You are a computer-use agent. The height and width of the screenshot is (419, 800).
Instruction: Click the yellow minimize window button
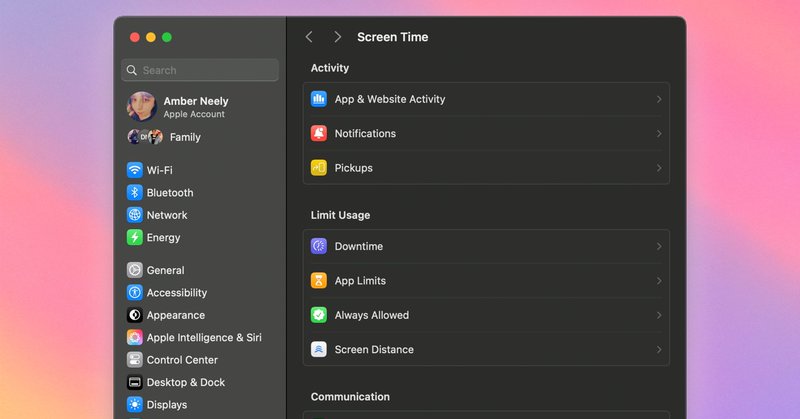point(151,37)
